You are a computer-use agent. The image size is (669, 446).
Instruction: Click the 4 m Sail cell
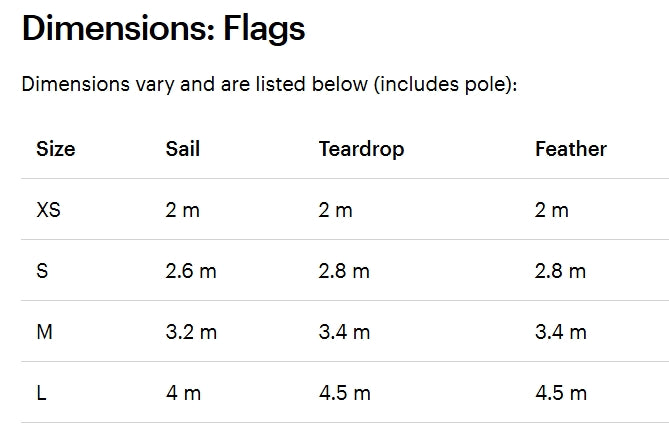tap(183, 393)
